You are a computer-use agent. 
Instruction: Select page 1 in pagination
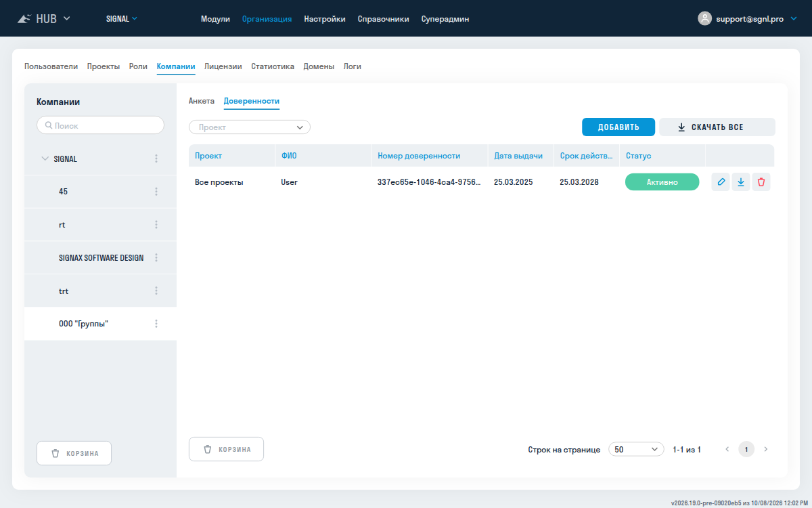point(746,449)
